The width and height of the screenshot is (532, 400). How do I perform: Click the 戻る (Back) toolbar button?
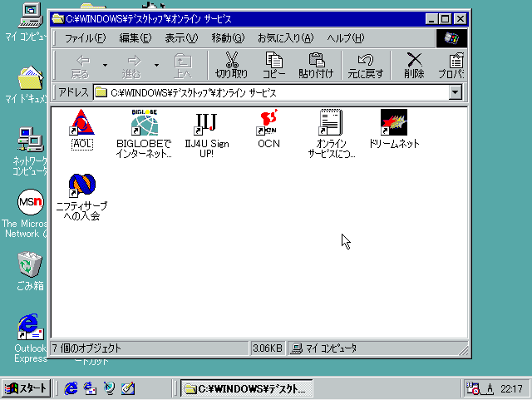point(80,65)
